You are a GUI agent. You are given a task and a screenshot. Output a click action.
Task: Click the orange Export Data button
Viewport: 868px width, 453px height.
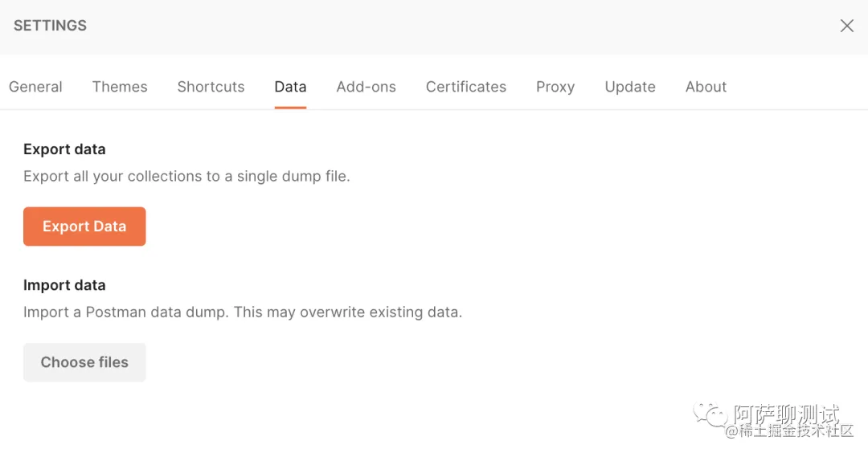point(84,226)
